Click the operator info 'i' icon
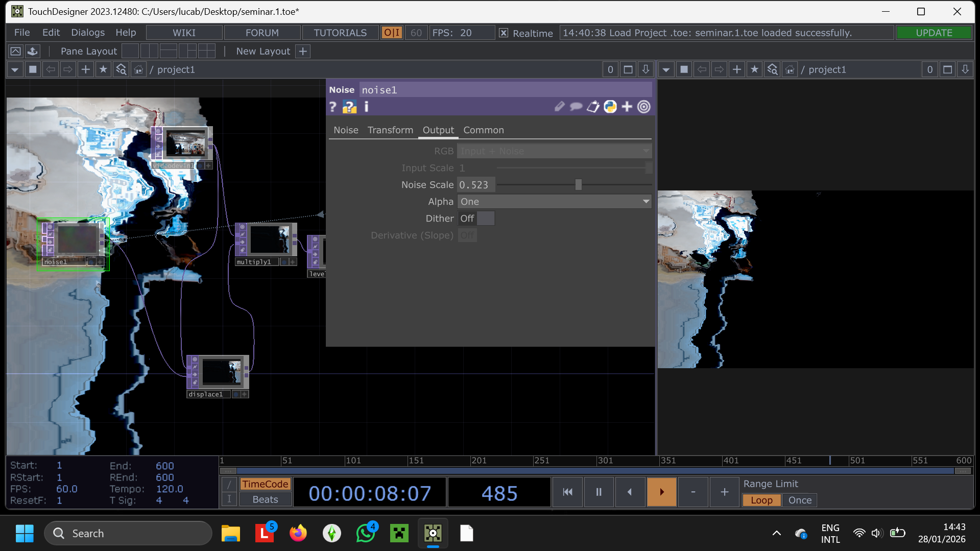Viewport: 980px width, 551px height. coord(366,107)
